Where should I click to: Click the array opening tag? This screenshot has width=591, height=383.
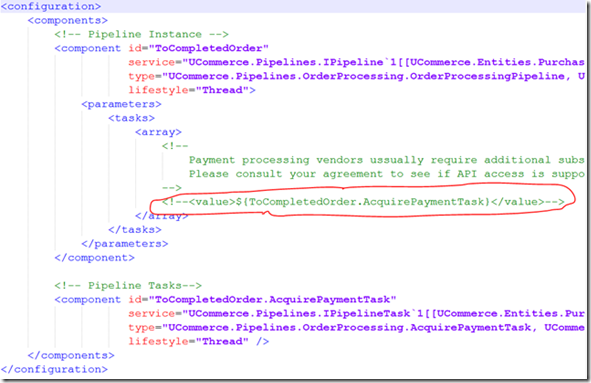[x=158, y=132]
